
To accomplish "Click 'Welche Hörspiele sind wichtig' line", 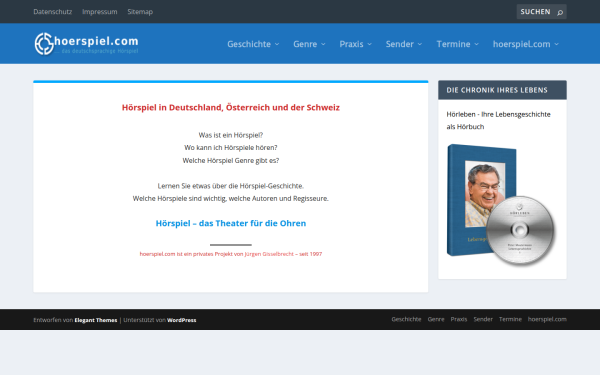I will 231,199.
